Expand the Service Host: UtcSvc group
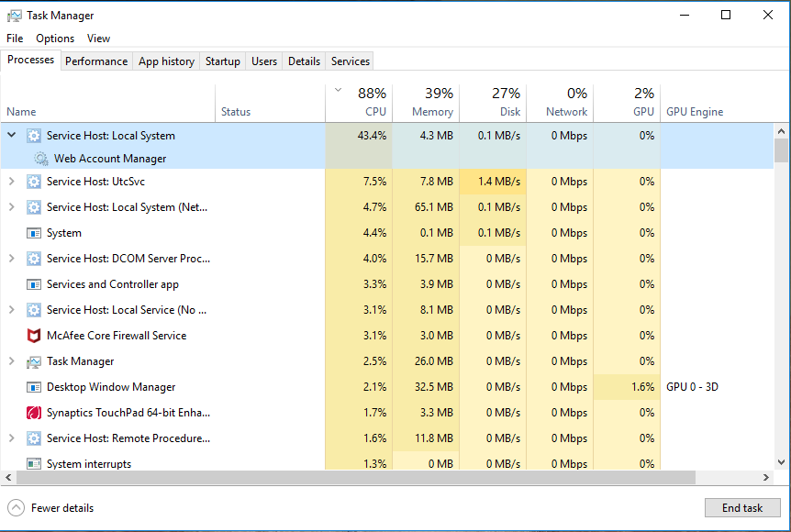791x532 pixels. click(12, 182)
